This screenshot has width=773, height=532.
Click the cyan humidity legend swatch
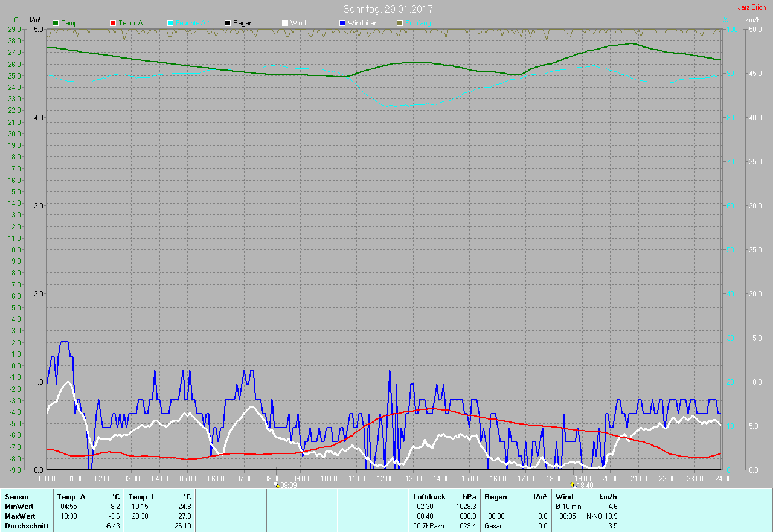click(x=170, y=23)
